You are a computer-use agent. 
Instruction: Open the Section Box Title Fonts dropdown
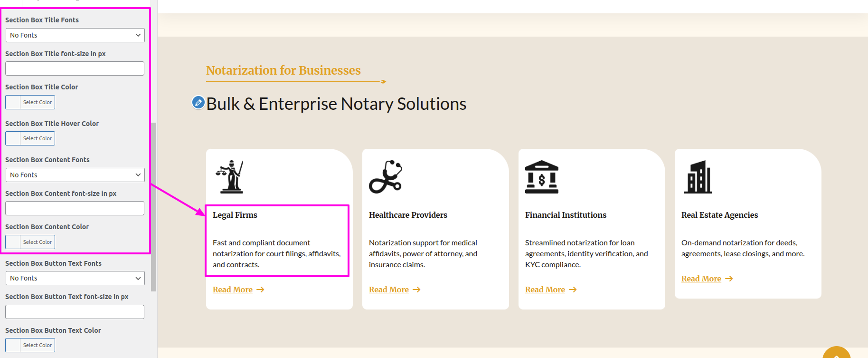point(75,35)
